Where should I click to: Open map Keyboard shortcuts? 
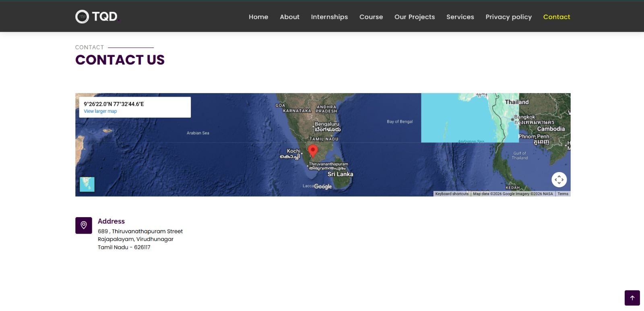[452, 194]
